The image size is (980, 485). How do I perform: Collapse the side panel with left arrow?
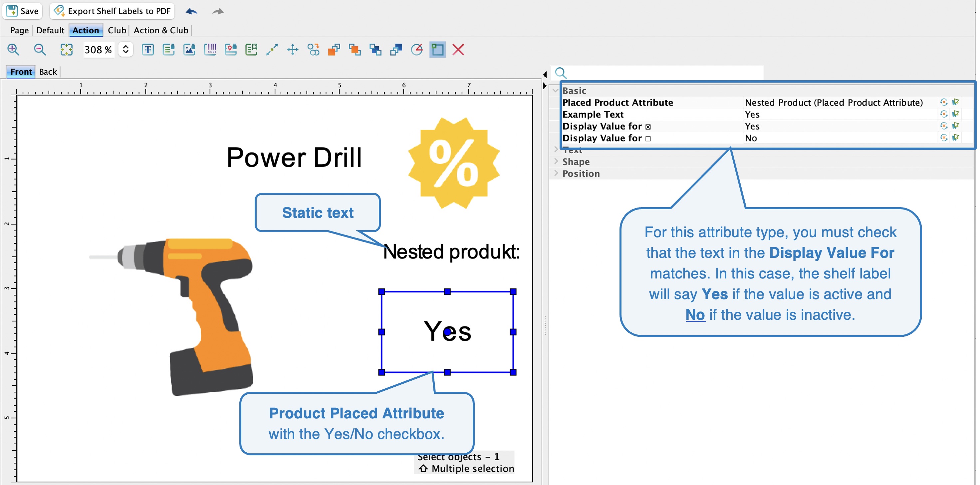[545, 75]
